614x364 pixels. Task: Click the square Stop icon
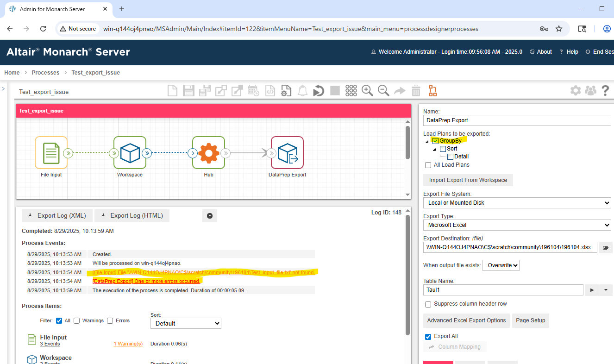335,91
